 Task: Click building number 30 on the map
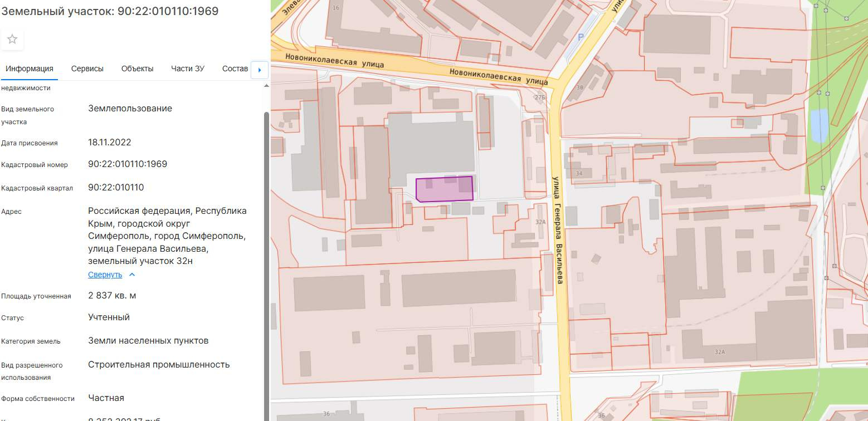580,87
